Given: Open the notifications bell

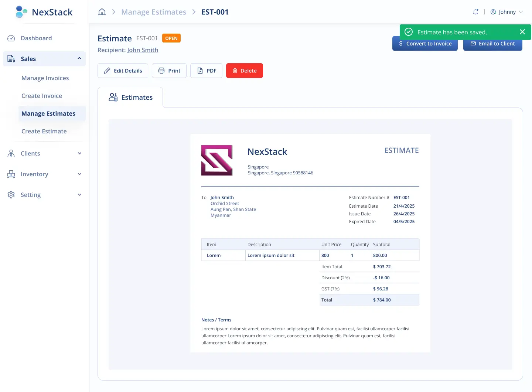Looking at the screenshot, I should click(x=475, y=11).
